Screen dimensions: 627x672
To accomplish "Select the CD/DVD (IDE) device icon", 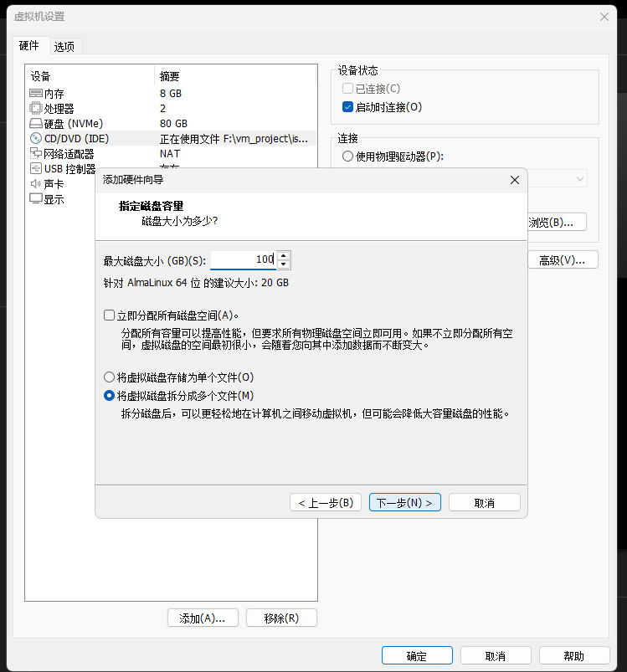I will point(36,138).
